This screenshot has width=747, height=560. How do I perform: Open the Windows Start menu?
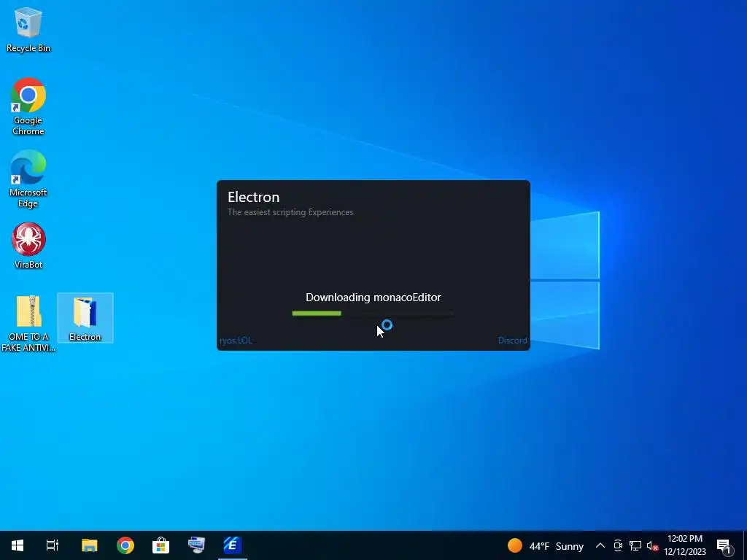coord(18,545)
